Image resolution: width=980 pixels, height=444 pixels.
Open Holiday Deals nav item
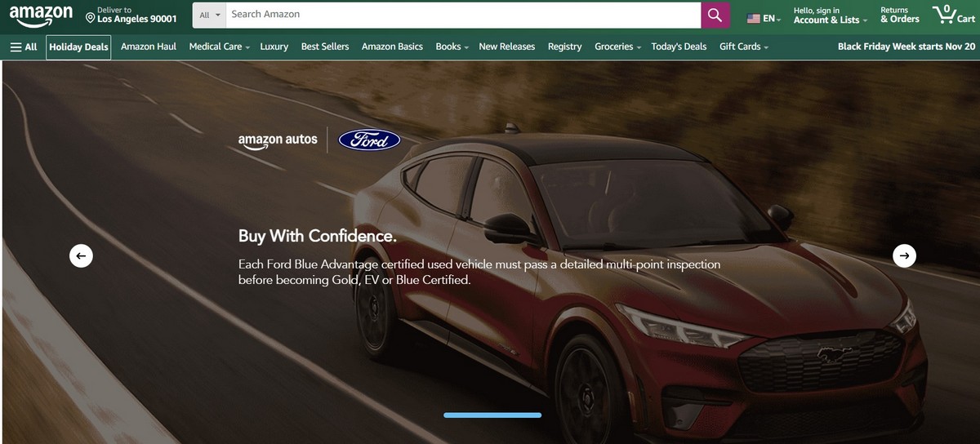coord(78,47)
